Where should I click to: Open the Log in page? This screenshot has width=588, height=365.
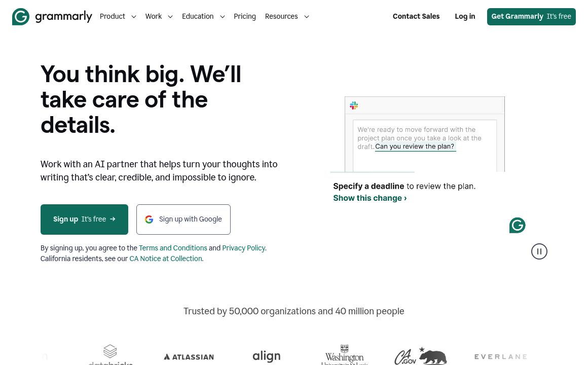click(465, 16)
